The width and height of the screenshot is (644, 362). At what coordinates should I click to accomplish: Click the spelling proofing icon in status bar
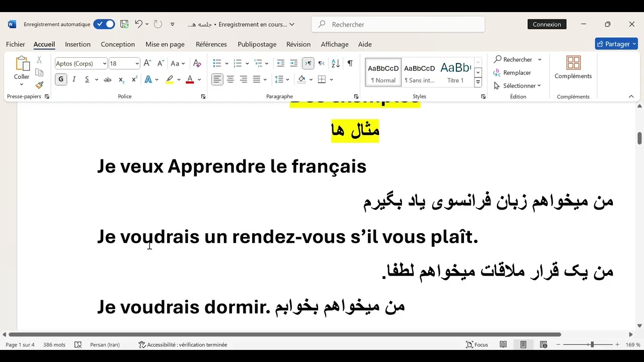pos(78,345)
